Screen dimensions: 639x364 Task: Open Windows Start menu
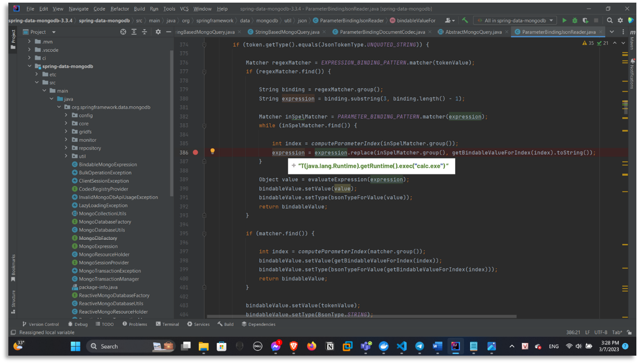[x=76, y=346]
